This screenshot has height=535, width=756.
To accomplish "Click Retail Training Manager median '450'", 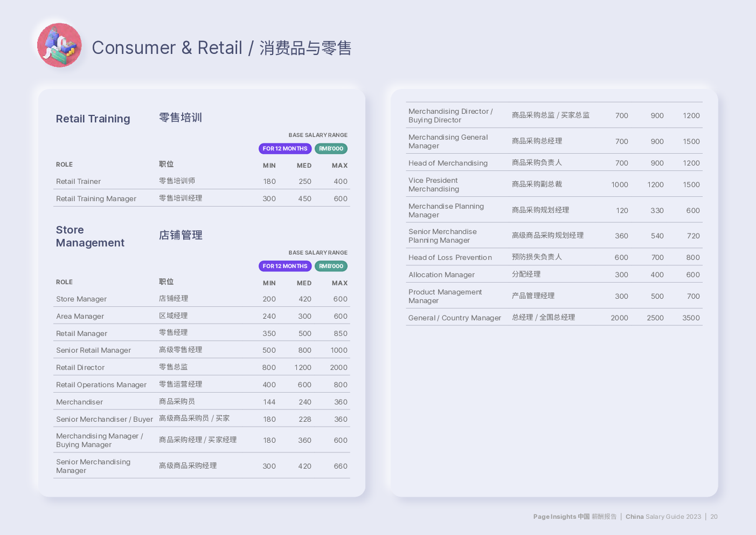I will 305,198.
